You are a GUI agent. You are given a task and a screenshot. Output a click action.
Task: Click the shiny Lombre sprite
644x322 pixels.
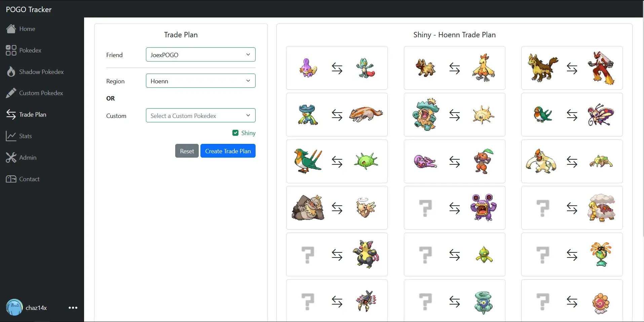[308, 115]
